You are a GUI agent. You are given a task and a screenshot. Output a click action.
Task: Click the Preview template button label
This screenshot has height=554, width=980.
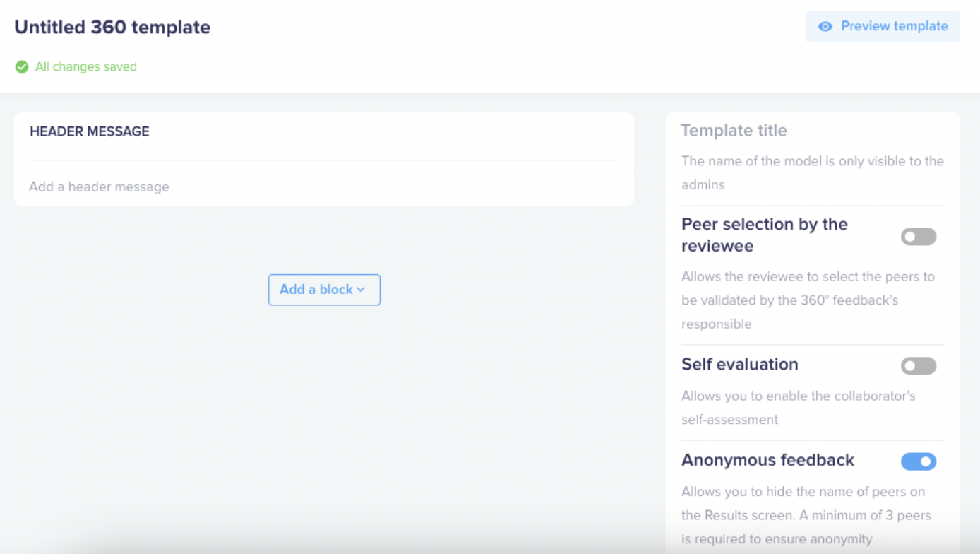click(894, 26)
